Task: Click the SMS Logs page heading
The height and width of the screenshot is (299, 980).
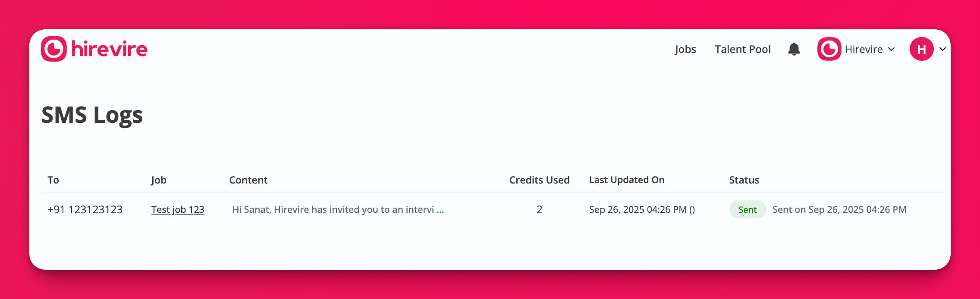Action: [x=92, y=115]
